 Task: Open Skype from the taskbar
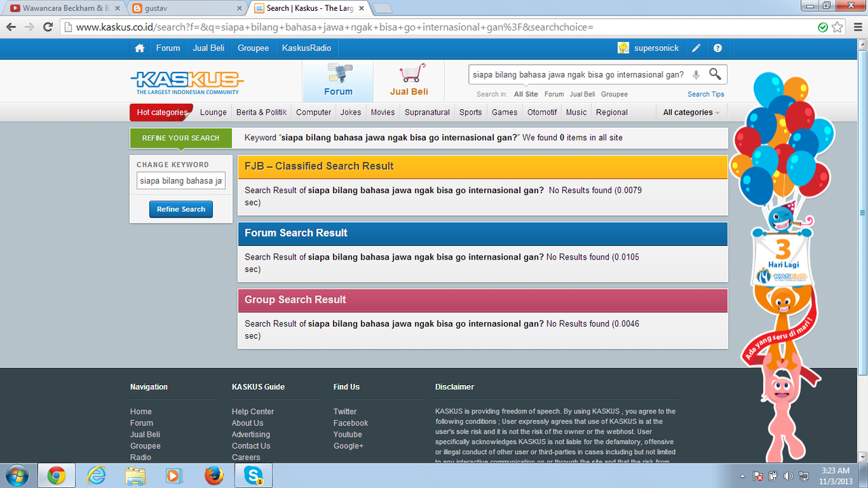point(254,476)
